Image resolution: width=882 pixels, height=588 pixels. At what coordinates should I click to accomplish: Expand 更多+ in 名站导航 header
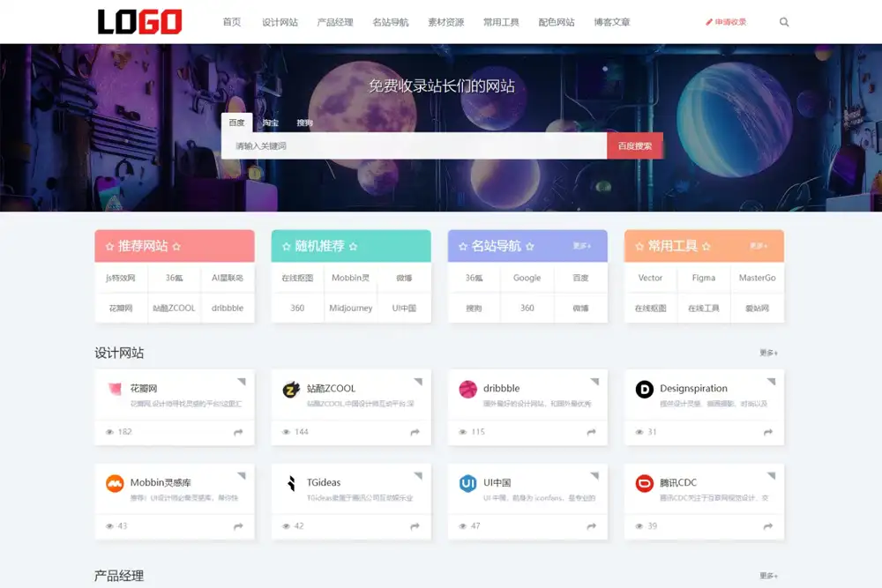[581, 246]
